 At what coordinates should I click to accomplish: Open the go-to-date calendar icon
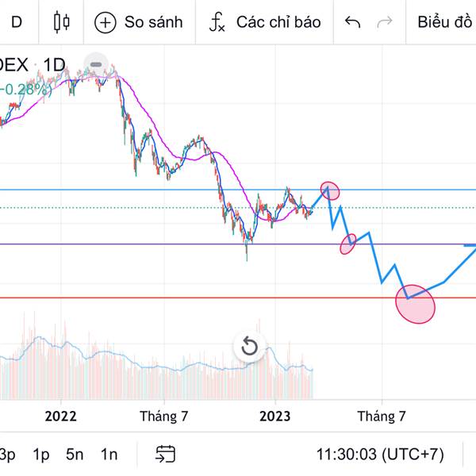pos(165,454)
